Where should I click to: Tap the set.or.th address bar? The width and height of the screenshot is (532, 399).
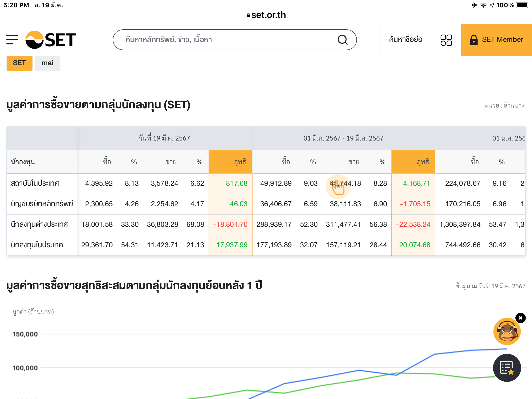click(x=266, y=15)
